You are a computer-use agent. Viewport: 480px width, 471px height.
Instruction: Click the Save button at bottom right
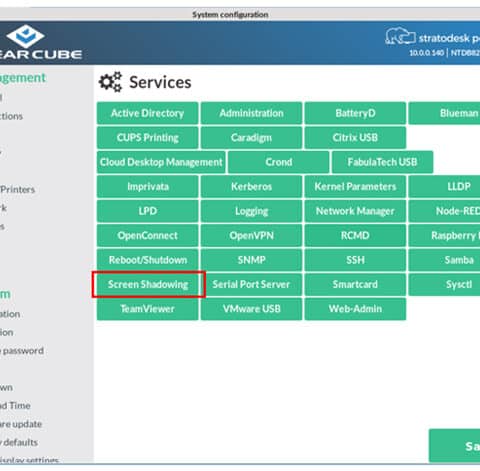tap(454, 446)
